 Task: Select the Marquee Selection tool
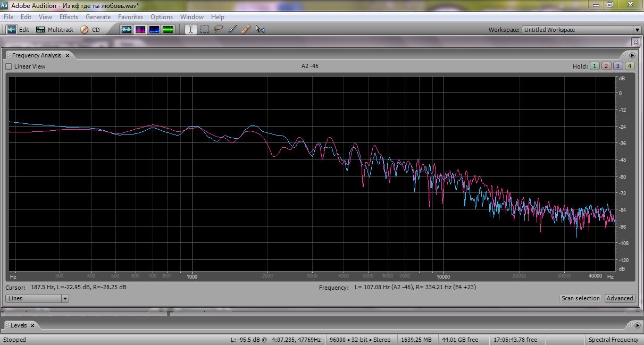204,30
